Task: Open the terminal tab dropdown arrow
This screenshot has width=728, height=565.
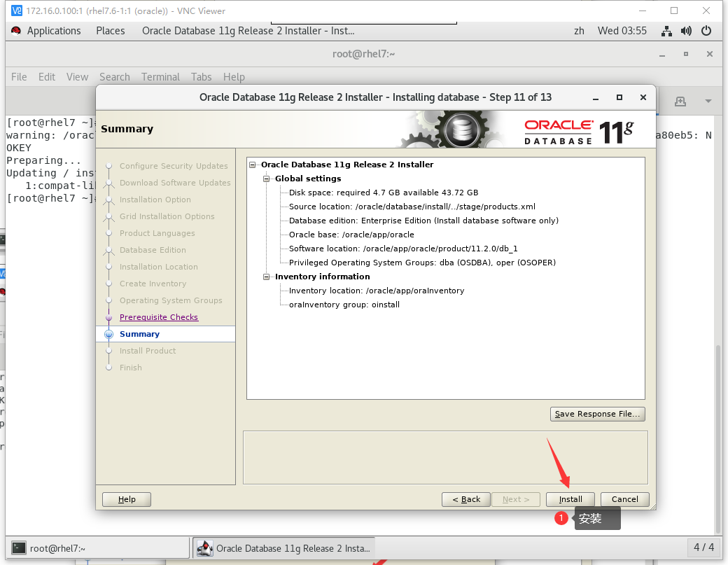Action: (x=708, y=102)
